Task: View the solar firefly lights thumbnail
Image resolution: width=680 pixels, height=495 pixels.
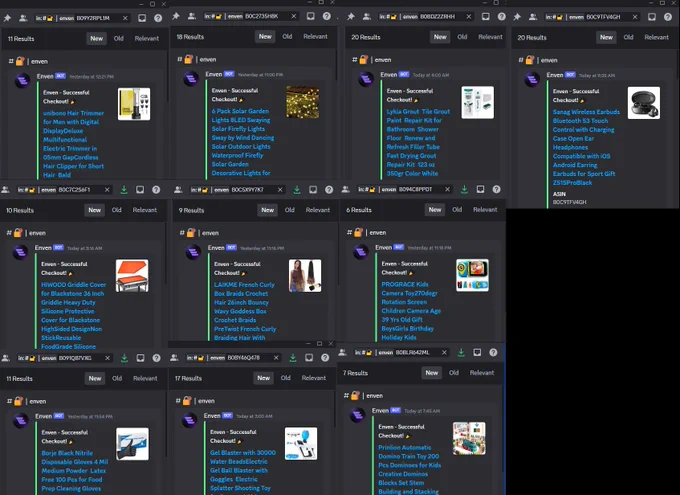Action: (x=303, y=102)
